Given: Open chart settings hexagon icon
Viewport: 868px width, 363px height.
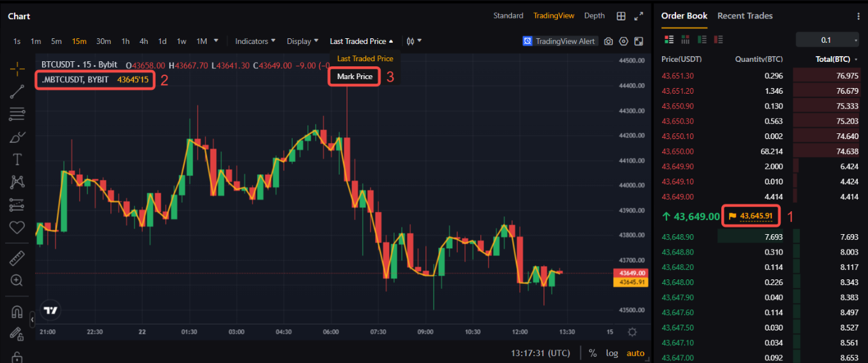Looking at the screenshot, I should pyautogui.click(x=624, y=41).
